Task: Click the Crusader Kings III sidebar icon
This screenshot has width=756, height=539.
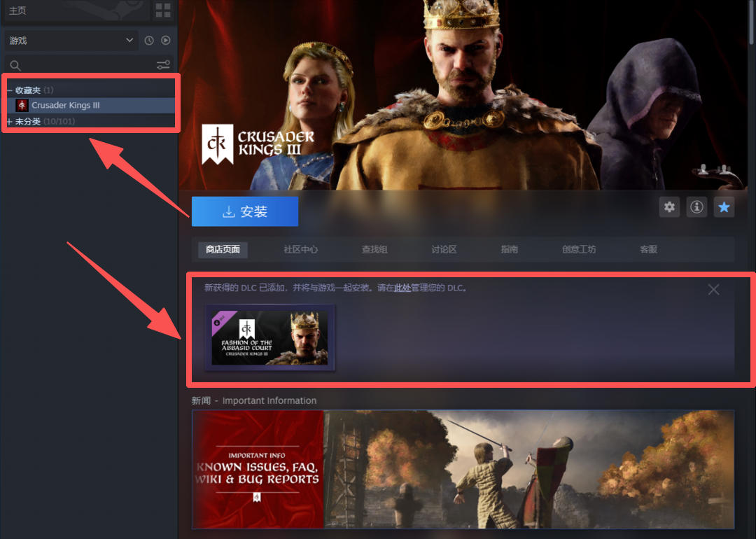Action: [x=22, y=106]
